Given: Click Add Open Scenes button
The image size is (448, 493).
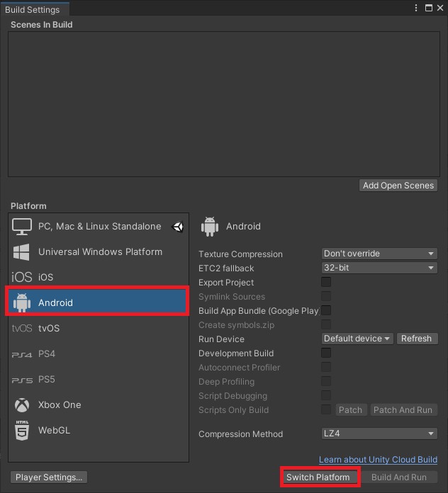Looking at the screenshot, I should click(398, 186).
